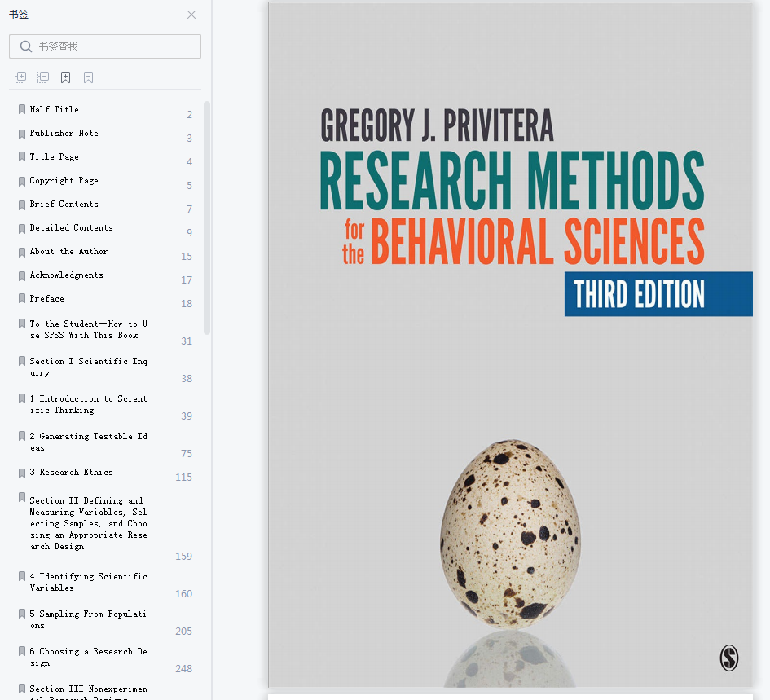Close the bookmarks panel
Viewport: 770px width, 700px height.
pyautogui.click(x=191, y=15)
